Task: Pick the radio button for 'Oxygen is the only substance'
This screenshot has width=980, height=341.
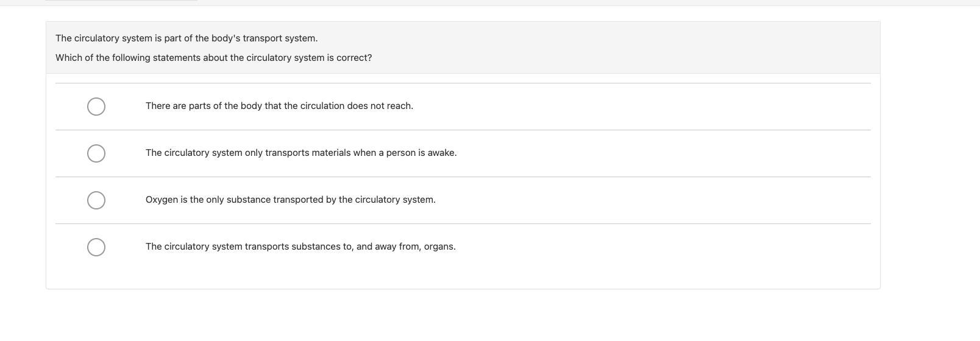Action: [x=96, y=200]
